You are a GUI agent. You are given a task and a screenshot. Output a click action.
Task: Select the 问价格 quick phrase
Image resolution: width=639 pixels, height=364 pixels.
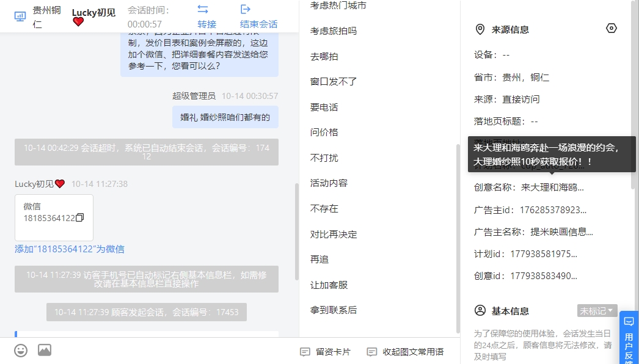pyautogui.click(x=324, y=132)
